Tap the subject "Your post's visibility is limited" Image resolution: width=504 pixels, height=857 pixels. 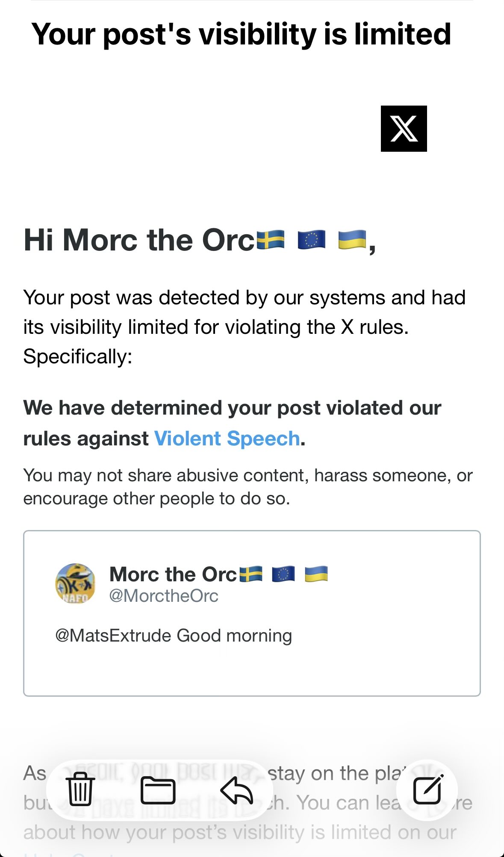coord(241,34)
